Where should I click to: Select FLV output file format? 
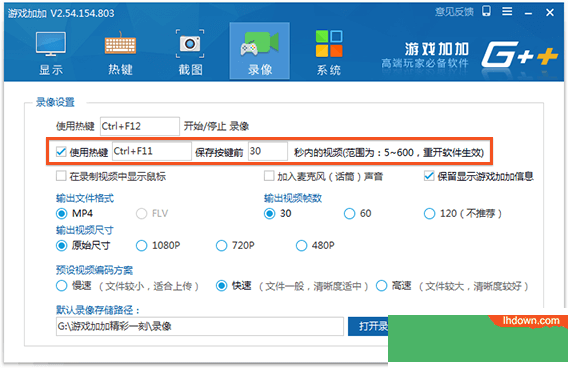(x=142, y=213)
